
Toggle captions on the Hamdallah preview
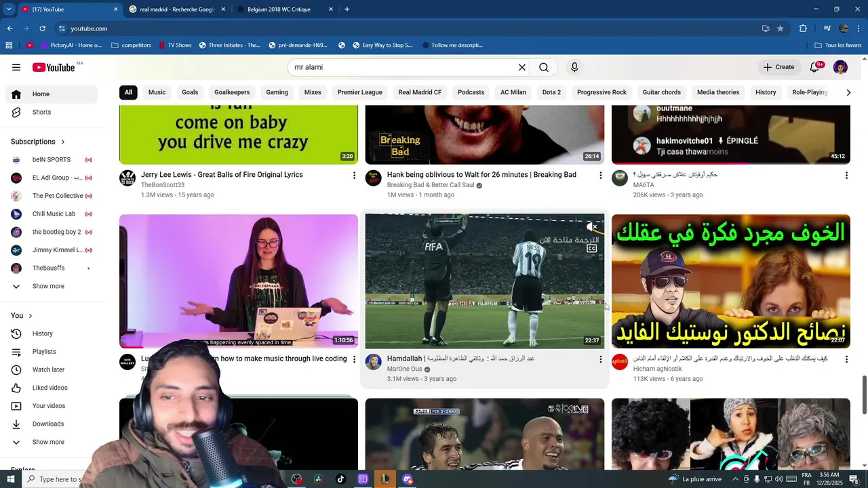(592, 249)
